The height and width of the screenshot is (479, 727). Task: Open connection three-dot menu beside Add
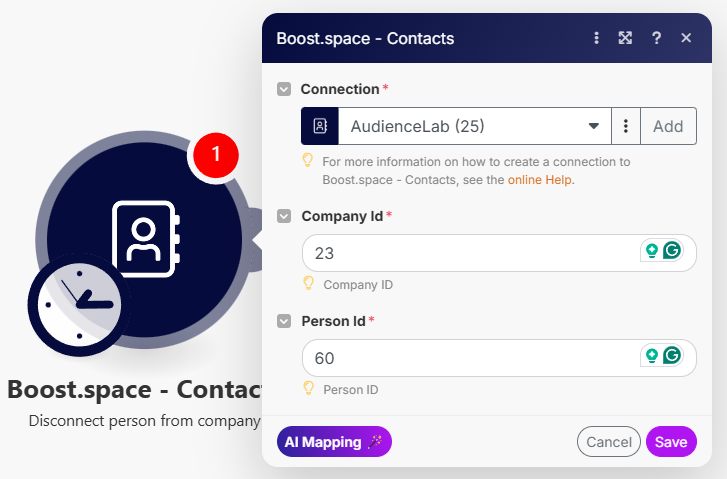point(626,126)
